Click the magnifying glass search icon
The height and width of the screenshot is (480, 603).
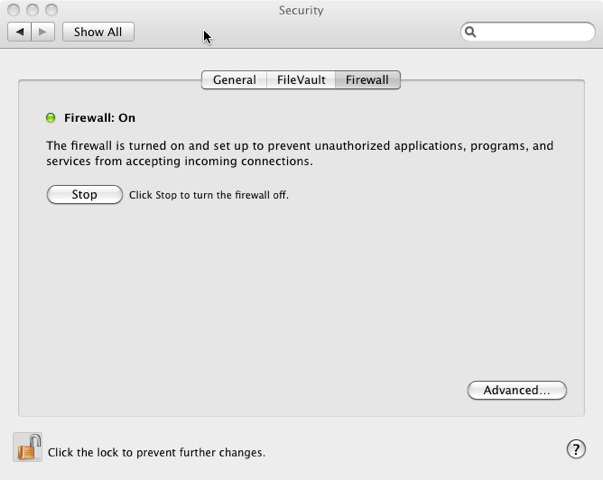[x=471, y=32]
